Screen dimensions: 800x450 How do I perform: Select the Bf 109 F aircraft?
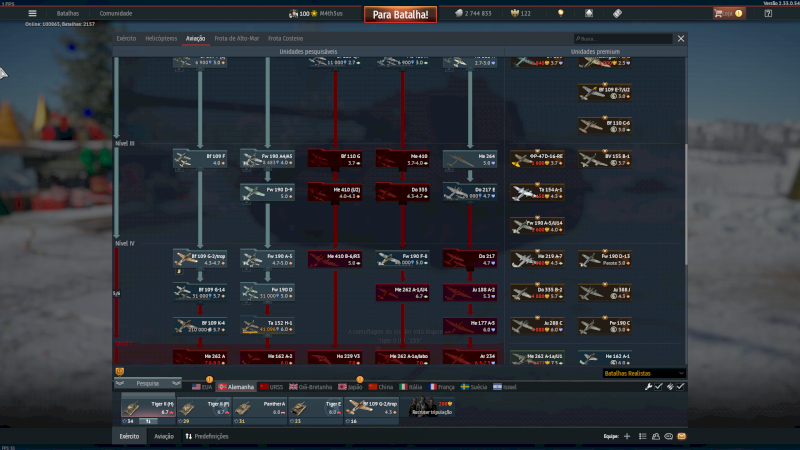tap(200, 159)
